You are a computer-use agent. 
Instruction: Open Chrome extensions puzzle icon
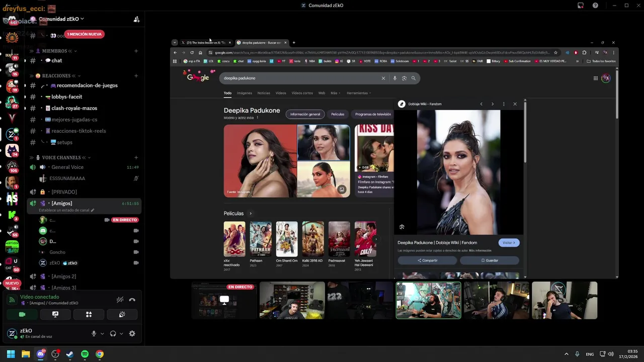[x=584, y=52]
